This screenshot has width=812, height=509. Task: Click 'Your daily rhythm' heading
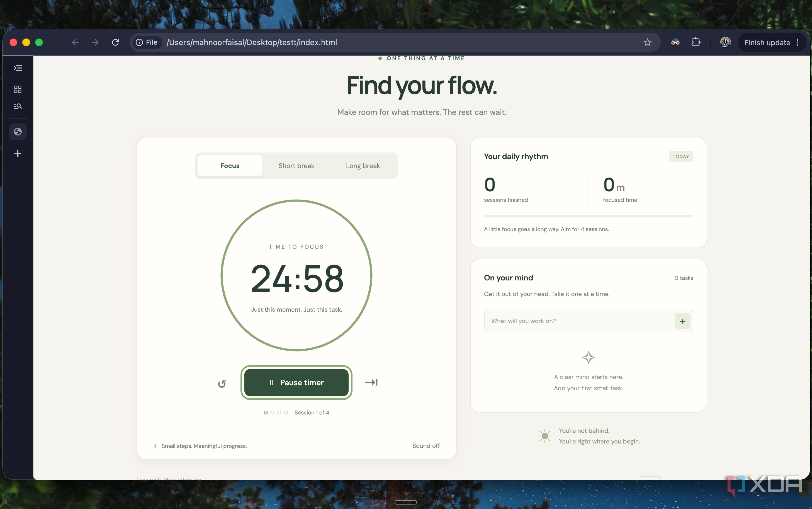tap(516, 157)
